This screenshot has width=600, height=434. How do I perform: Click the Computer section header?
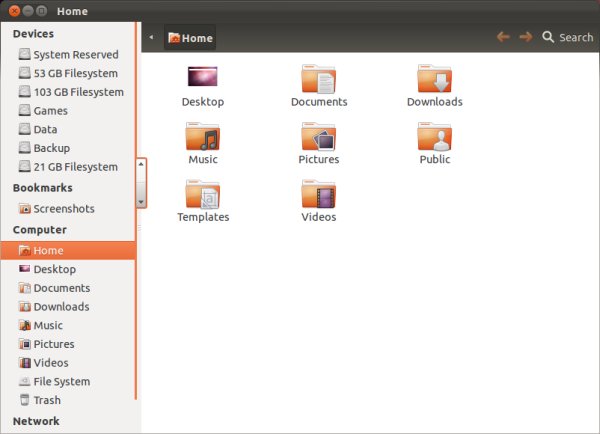tap(40, 230)
